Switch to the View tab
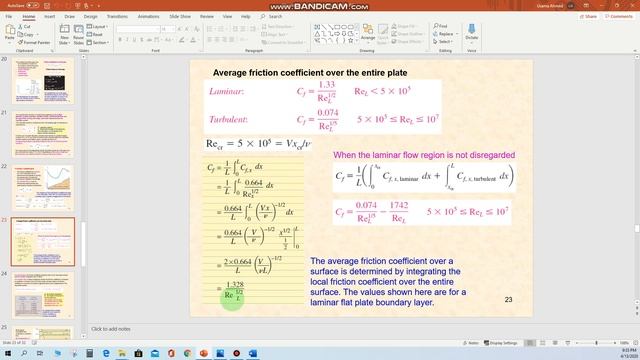 [227, 16]
